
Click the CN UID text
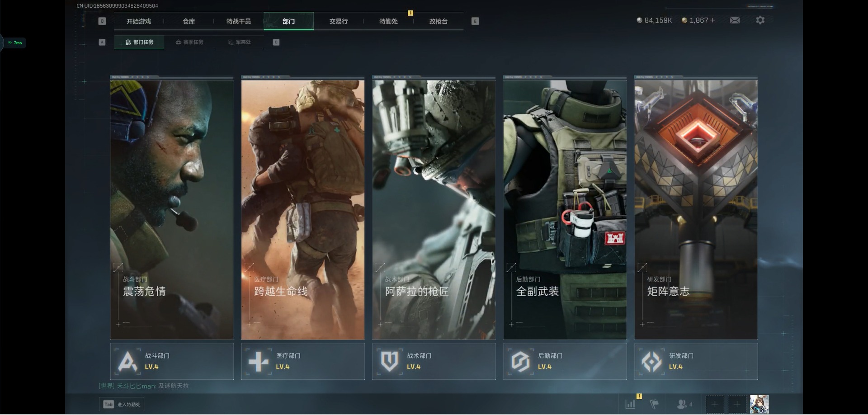pos(117,6)
